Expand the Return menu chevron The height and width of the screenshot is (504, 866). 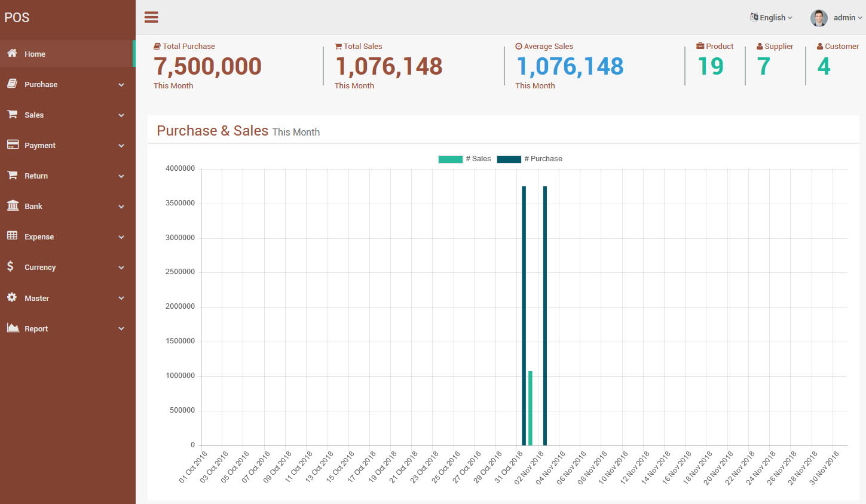pos(121,176)
